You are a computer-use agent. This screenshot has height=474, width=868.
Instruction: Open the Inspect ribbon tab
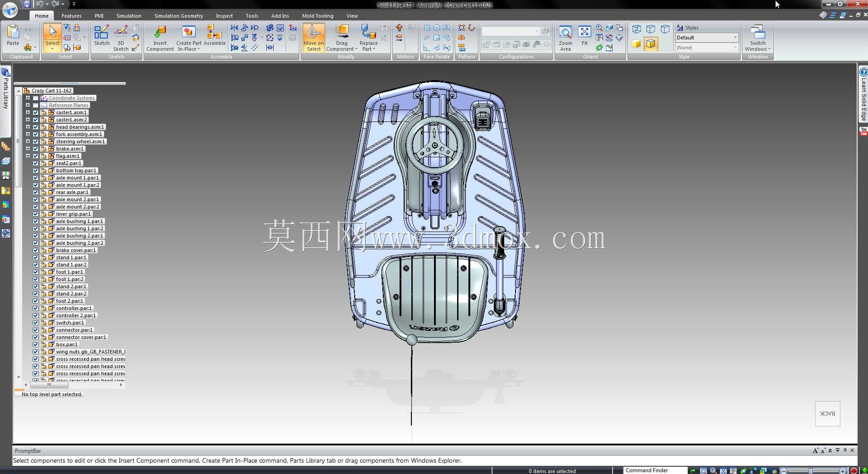(224, 16)
